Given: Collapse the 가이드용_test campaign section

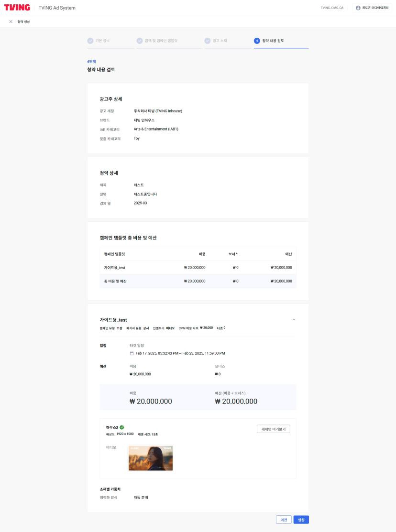Looking at the screenshot, I should 294,319.
